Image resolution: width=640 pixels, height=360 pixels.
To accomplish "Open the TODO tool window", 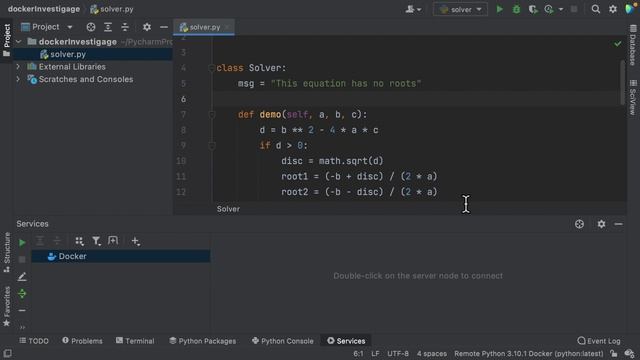I will click(x=34, y=341).
